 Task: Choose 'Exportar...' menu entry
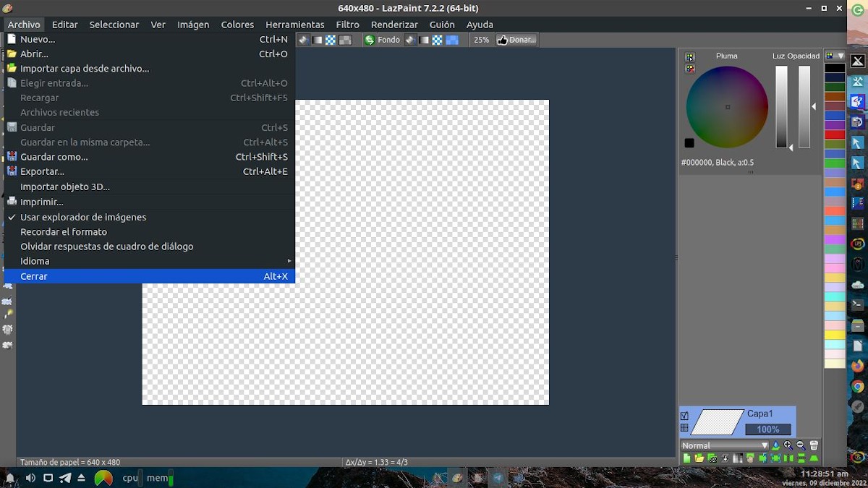click(149, 171)
